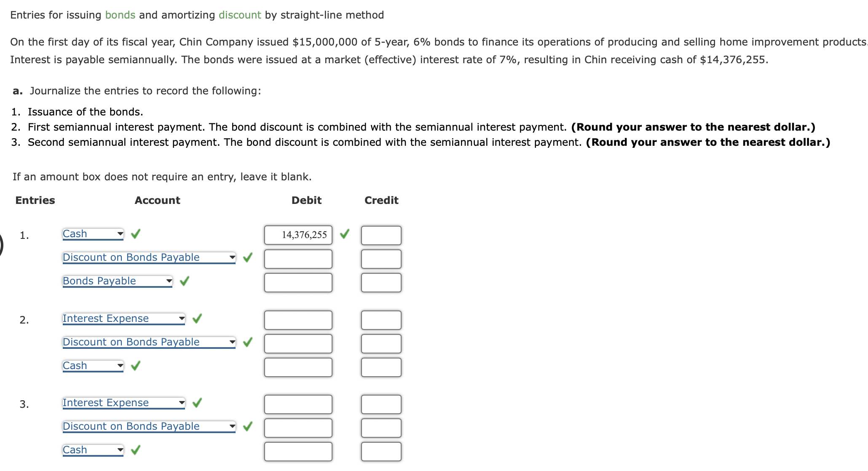Click the green checkmark beside Cash in entry 1
Image resolution: width=868 pixels, height=471 pixels.
135,234
